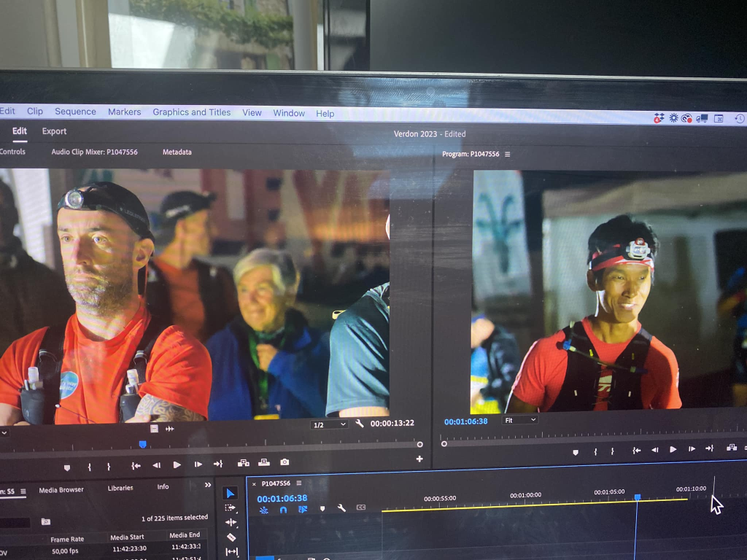Toggle insert sequences as nests in timeline

click(x=263, y=510)
